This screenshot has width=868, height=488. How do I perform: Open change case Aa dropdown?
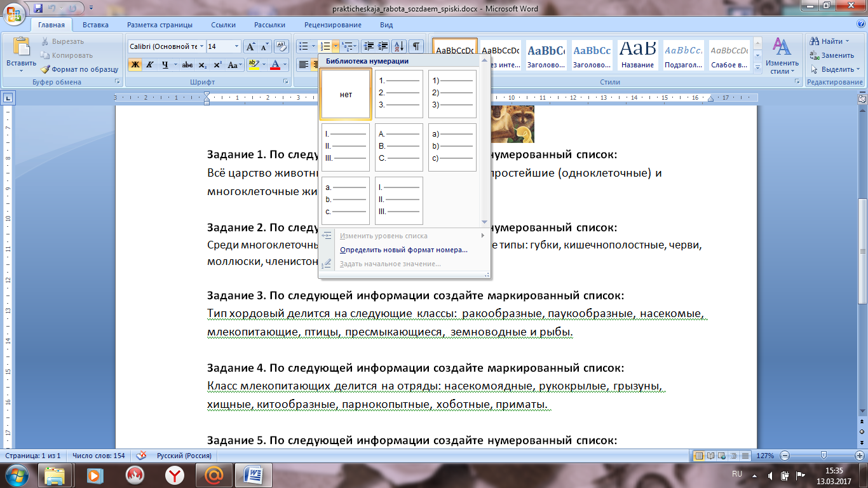[234, 65]
